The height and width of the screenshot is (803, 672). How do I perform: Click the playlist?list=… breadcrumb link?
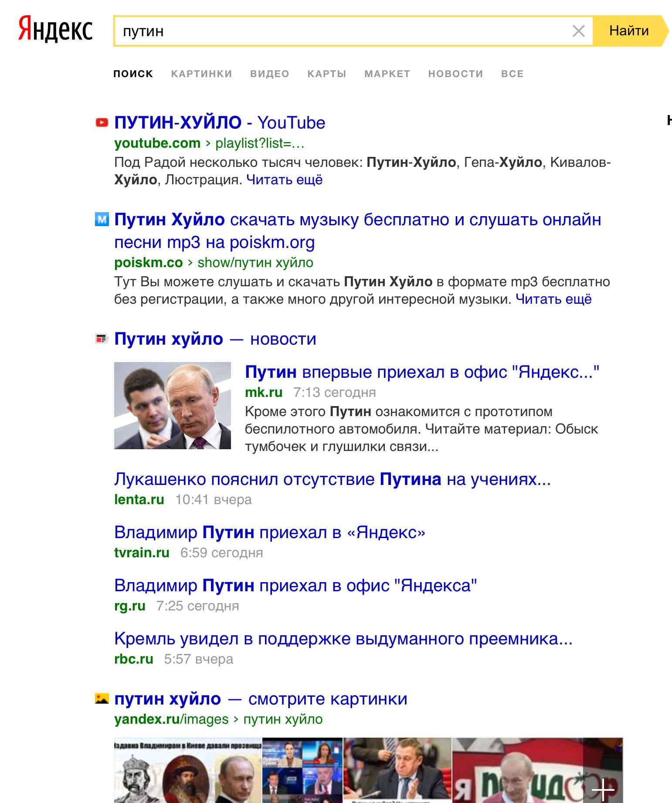point(260,143)
